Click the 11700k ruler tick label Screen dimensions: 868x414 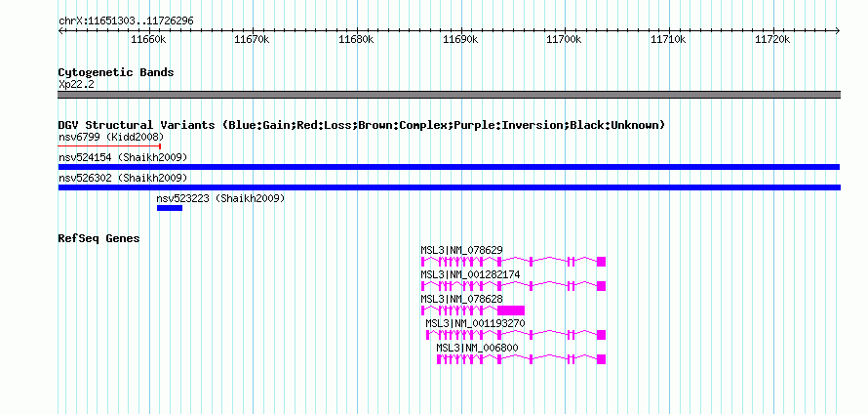click(564, 39)
